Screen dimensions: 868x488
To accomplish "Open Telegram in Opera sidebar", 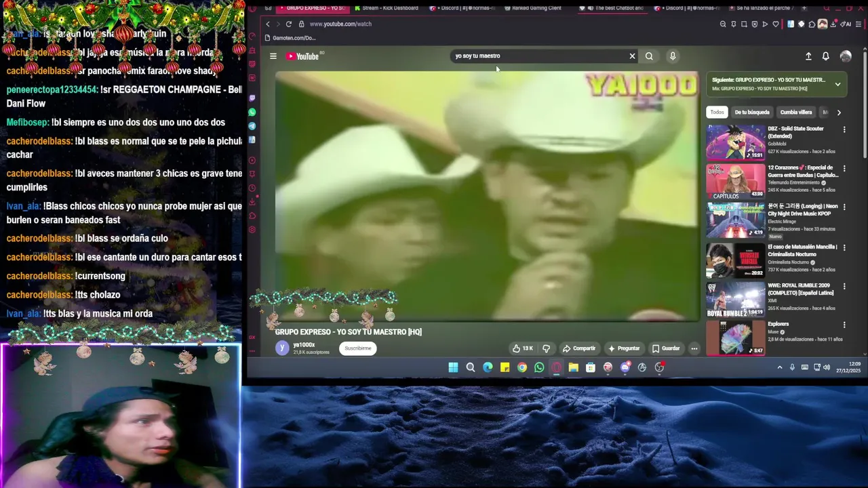I will click(252, 126).
